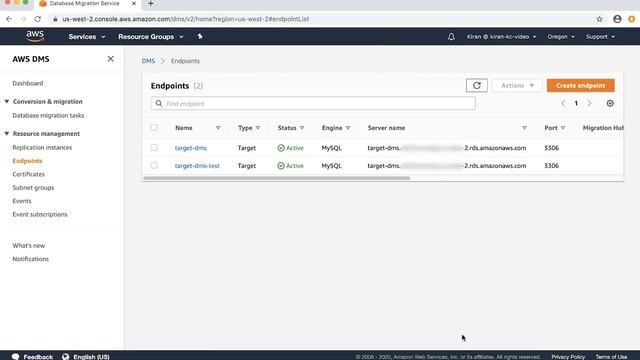Open browser profile account icon
Screen dimensions: 640x360
(617, 19)
